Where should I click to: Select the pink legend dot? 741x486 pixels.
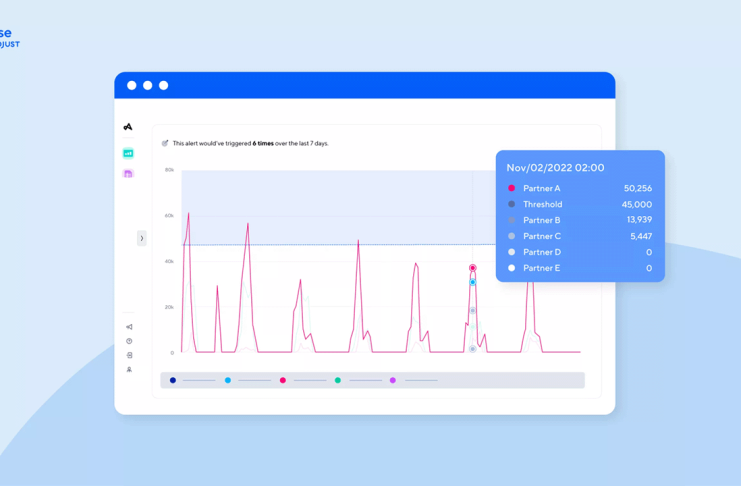click(x=283, y=380)
